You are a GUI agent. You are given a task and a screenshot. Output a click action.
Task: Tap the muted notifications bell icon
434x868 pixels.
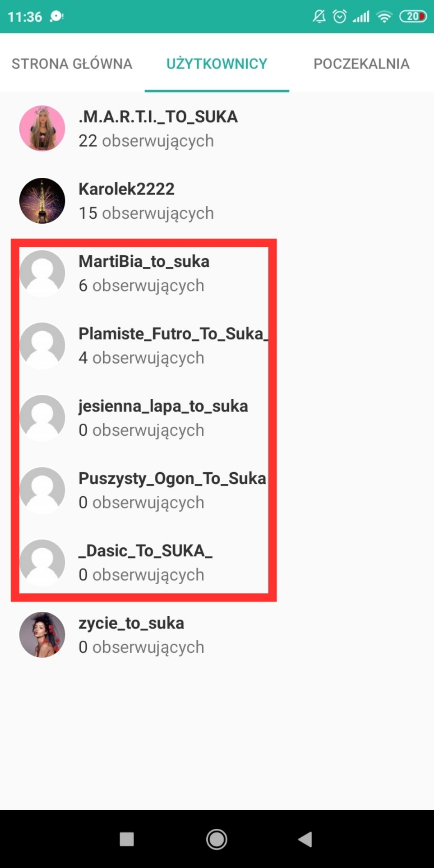319,16
